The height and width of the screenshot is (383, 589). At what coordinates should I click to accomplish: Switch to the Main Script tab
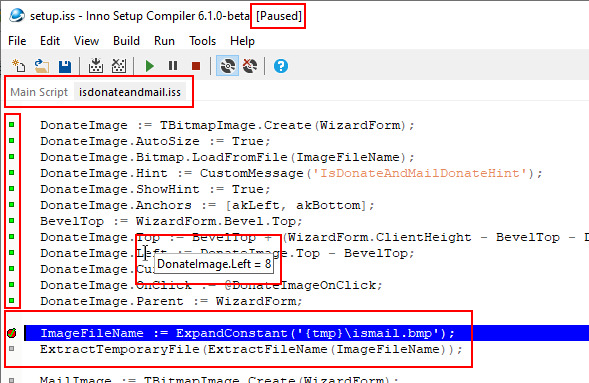(x=39, y=92)
